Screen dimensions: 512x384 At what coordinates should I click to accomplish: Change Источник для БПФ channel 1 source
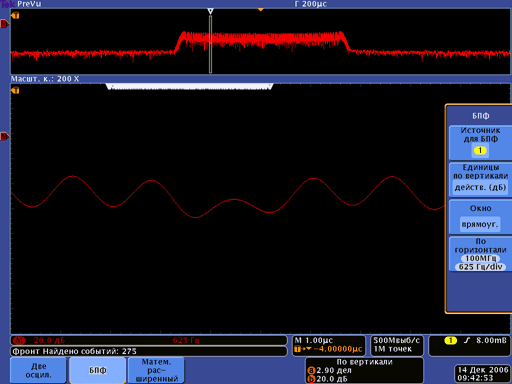click(480, 143)
